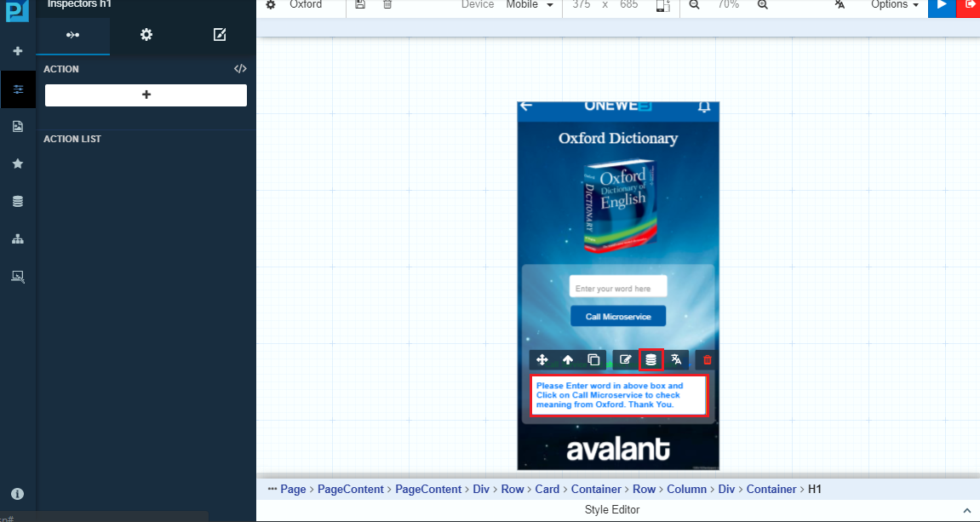This screenshot has height=522, width=980.
Task: Save the page with the floppy icon
Action: 360,4
